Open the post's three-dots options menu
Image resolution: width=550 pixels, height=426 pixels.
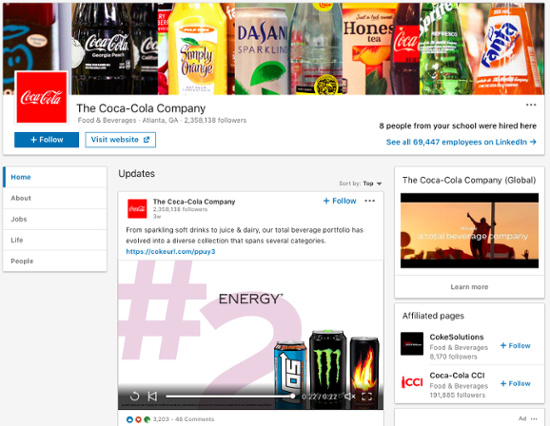[x=370, y=201]
